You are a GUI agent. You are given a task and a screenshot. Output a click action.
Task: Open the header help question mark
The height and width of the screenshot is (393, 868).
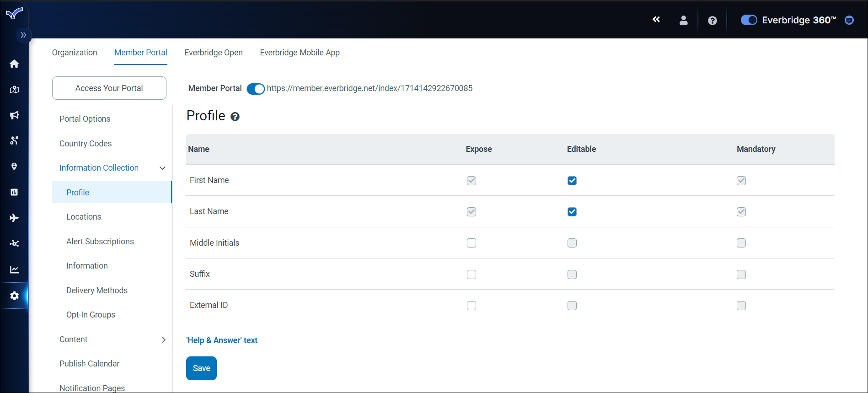tap(713, 21)
